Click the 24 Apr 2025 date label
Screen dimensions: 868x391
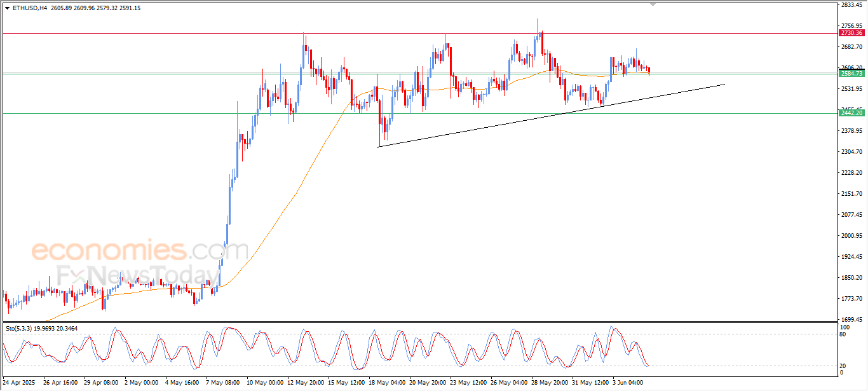click(x=18, y=383)
